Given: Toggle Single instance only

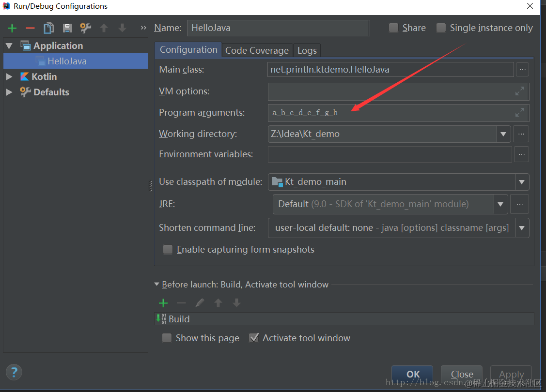Looking at the screenshot, I should click(x=441, y=28).
